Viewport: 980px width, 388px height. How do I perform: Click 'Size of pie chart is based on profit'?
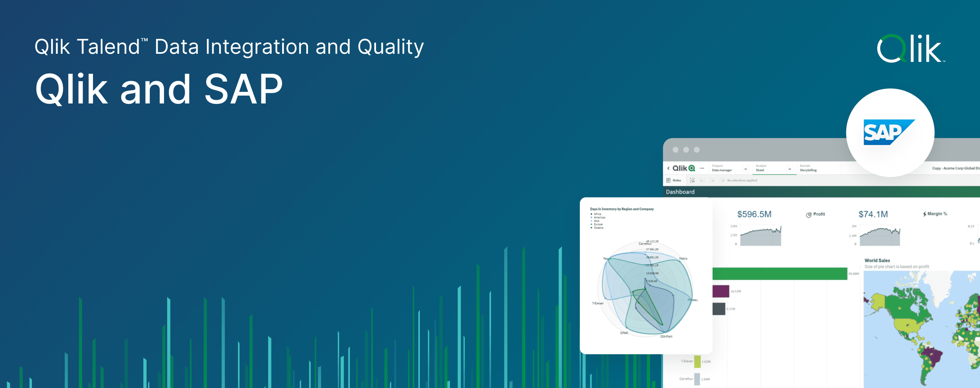tap(896, 266)
